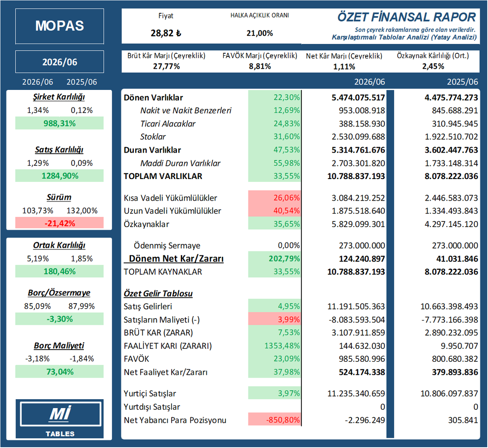Click Borç/Özsermaye 2026/06 value 85,09%

tap(37, 306)
